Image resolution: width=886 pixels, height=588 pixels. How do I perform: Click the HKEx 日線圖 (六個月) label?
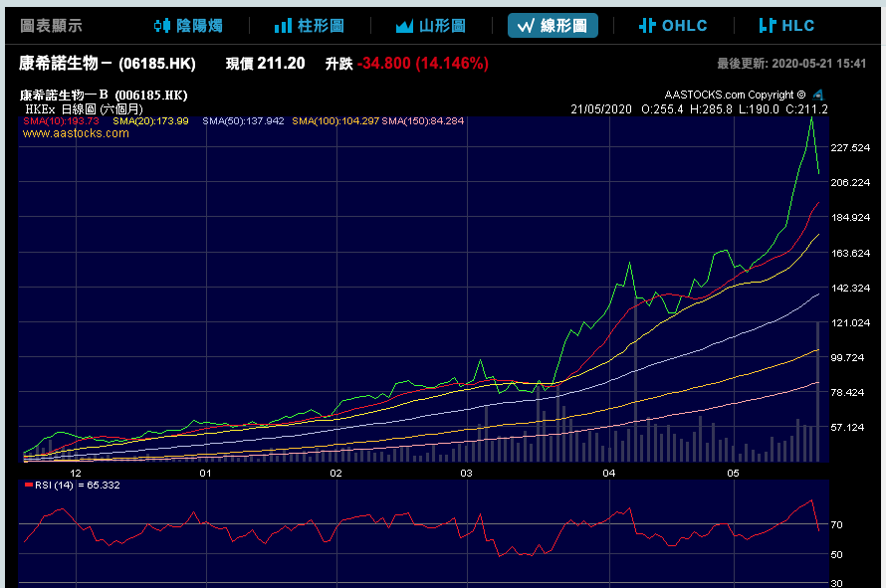[x=85, y=109]
